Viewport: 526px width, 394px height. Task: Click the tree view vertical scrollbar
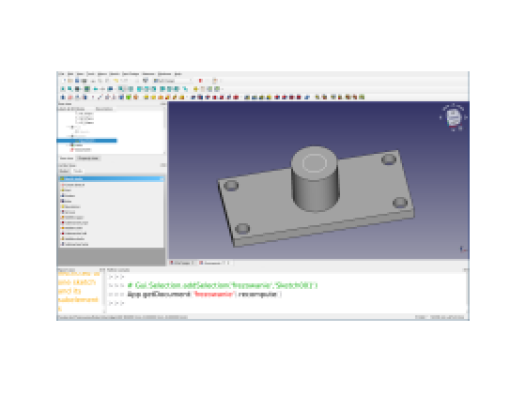coord(164,131)
